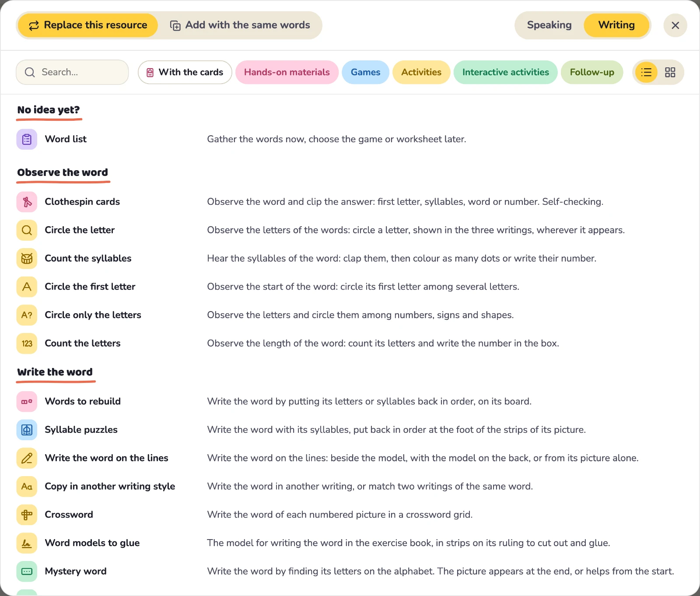
Task: Pick the Circle the letter magnifier icon
Action: (x=27, y=230)
